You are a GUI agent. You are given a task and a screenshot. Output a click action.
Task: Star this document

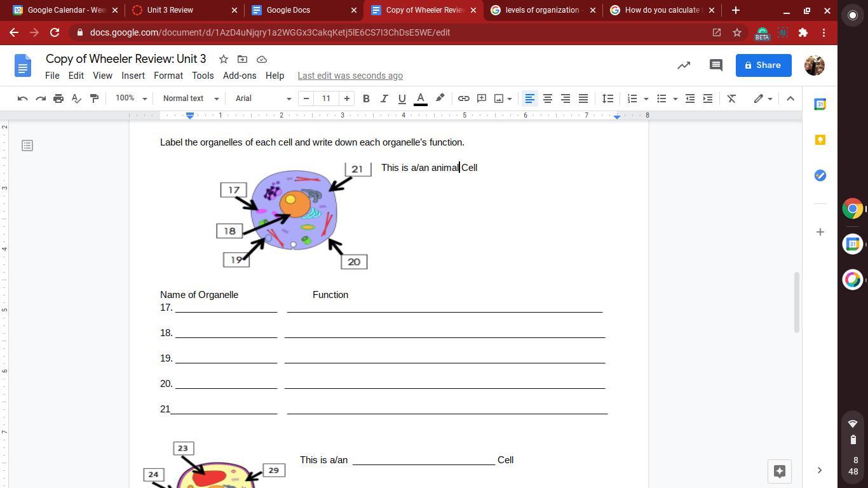223,59
